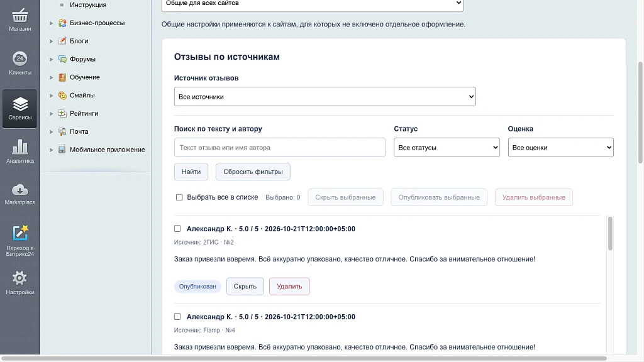Screen dimensions: 644x362
Task: Click the Скрыть выбранные button
Action: pyautogui.click(x=345, y=197)
